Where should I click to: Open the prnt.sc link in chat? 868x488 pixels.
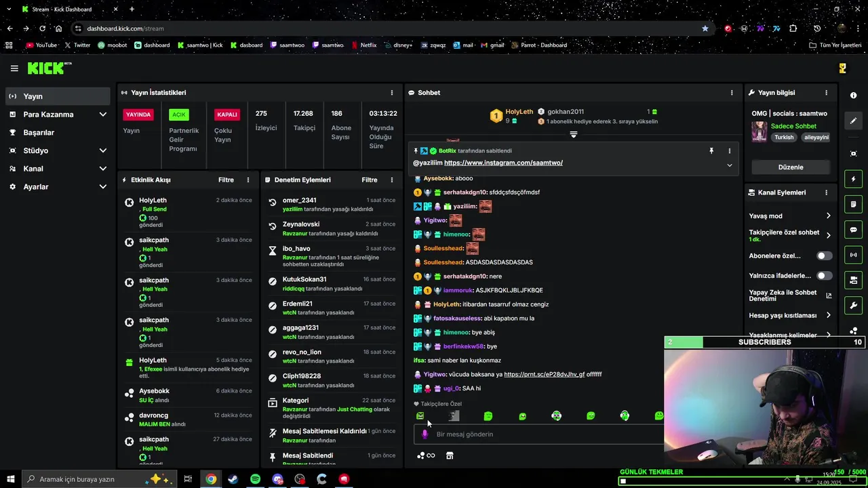(544, 375)
